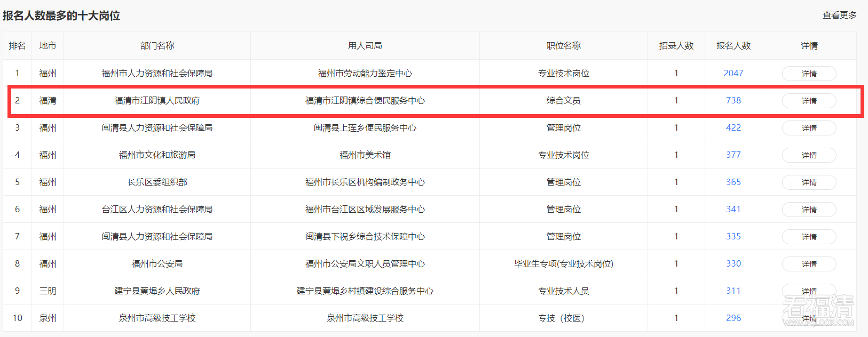The image size is (868, 337).
Task: Select the 台江区人力资源和社会保障局 cell
Action: (157, 209)
